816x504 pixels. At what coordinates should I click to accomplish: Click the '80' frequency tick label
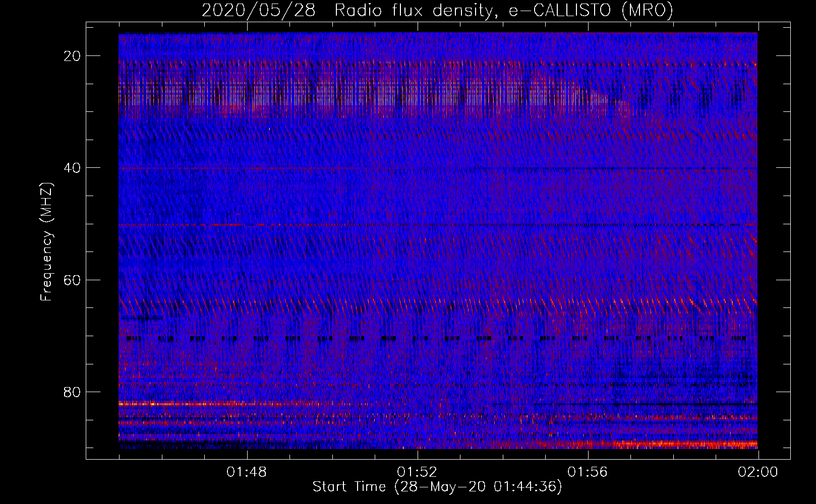[73, 392]
